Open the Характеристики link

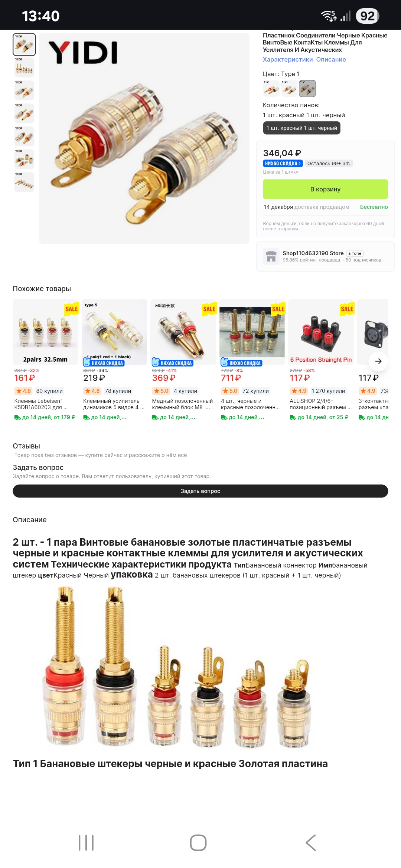tap(288, 59)
